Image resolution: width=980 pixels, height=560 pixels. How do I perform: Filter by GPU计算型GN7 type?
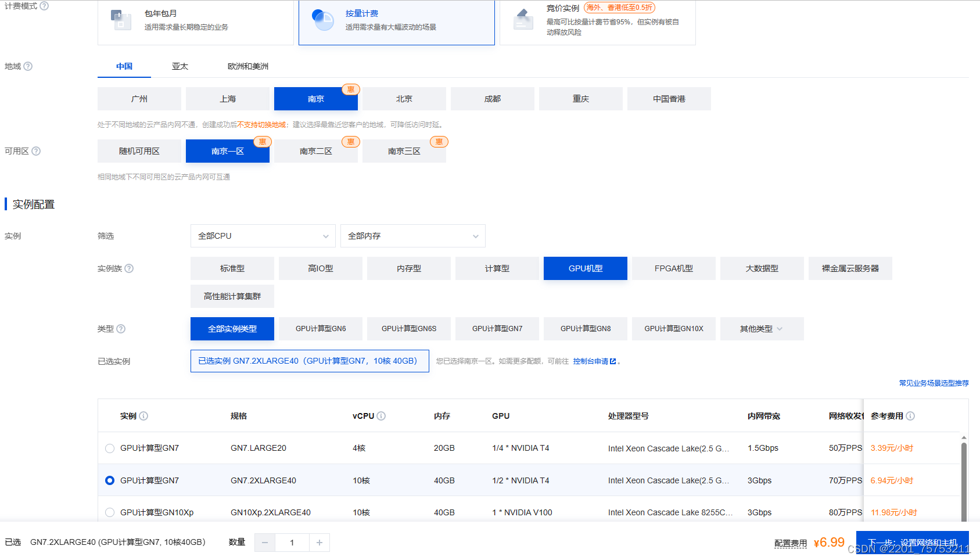point(497,329)
